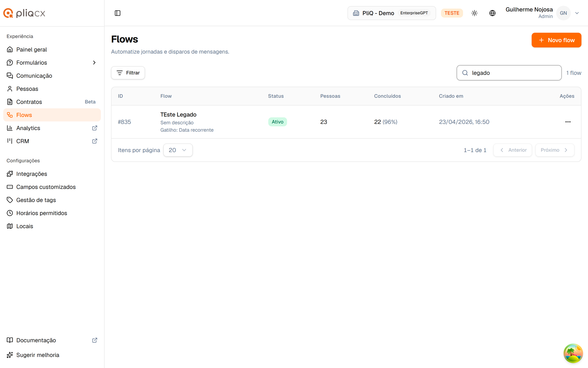Open Horários permitidos settings
The width and height of the screenshot is (588, 368).
tap(52, 213)
